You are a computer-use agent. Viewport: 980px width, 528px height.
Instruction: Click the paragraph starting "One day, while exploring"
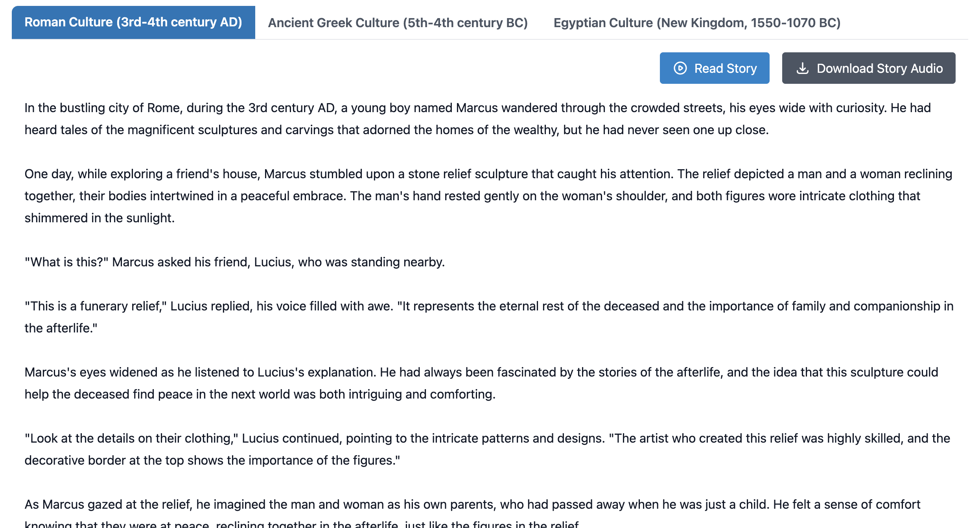[488, 196]
